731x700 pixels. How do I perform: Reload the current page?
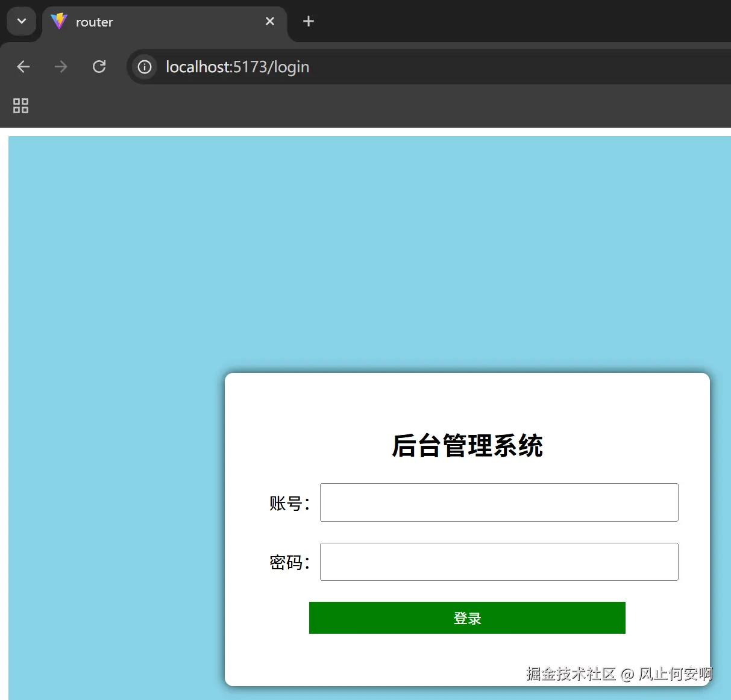(99, 67)
